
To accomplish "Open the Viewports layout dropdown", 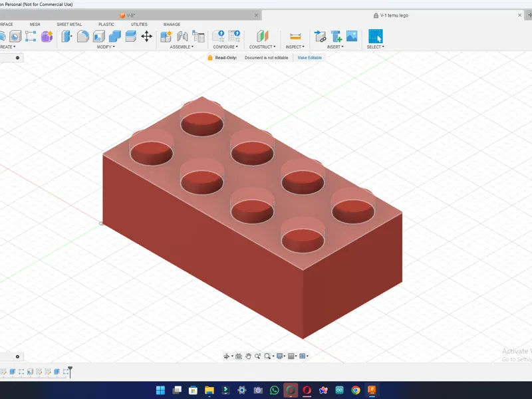I will (304, 356).
